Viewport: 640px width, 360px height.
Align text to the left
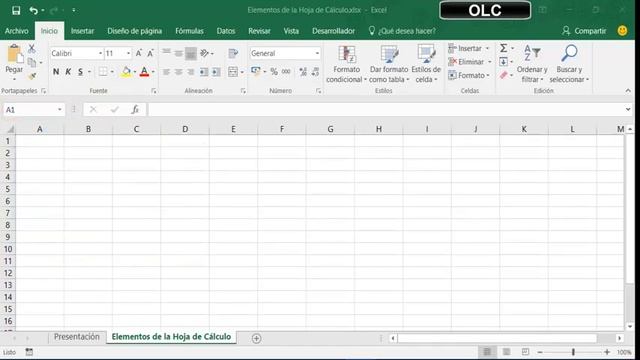tap(166, 72)
